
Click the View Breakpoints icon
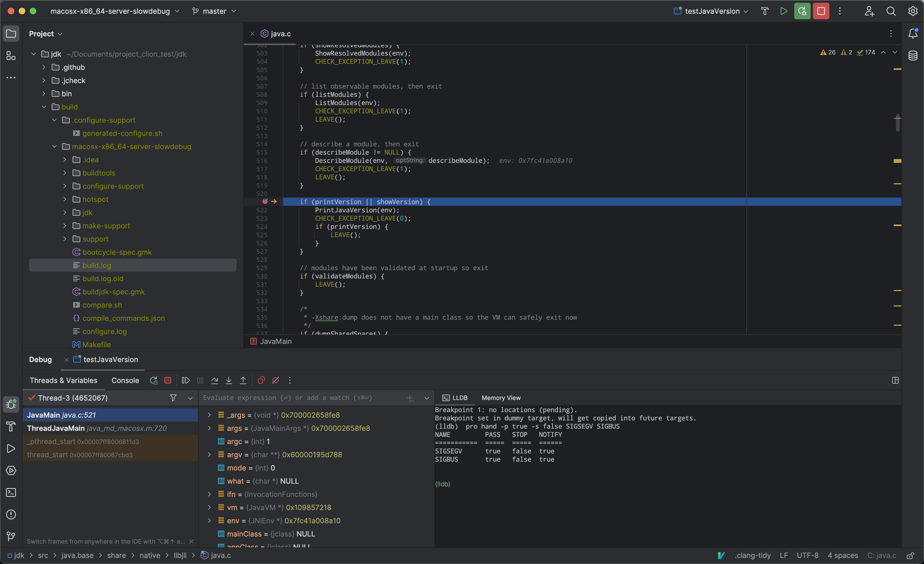(x=261, y=380)
